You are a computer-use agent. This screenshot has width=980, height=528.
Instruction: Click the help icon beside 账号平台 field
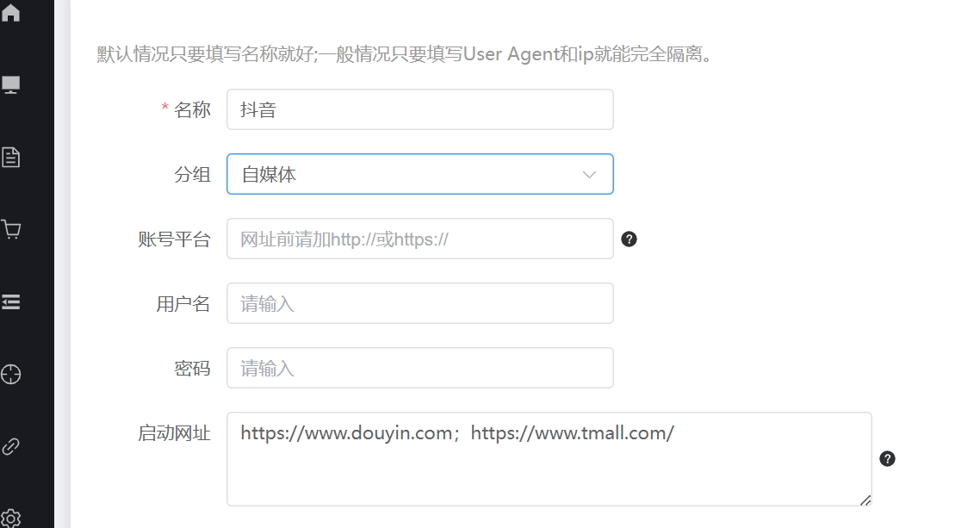(630, 239)
